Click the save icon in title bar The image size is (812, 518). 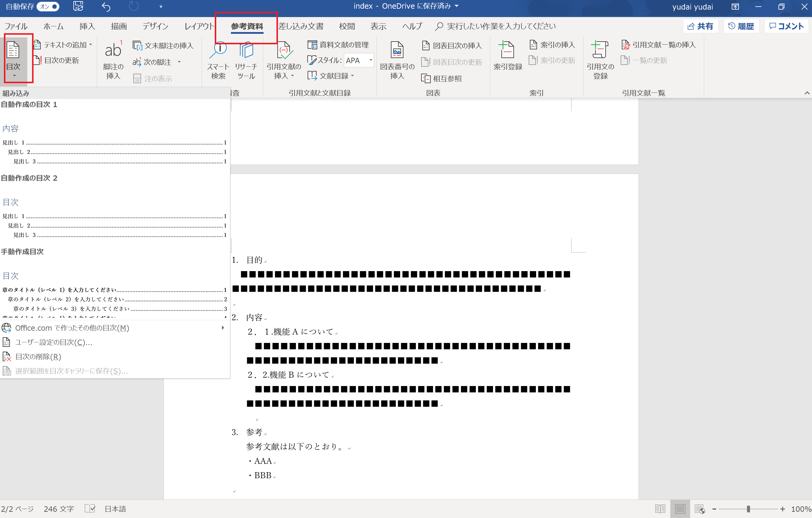click(x=78, y=6)
